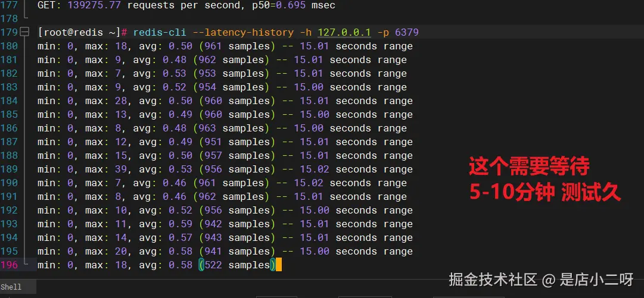Open the Shell language label

[11, 287]
